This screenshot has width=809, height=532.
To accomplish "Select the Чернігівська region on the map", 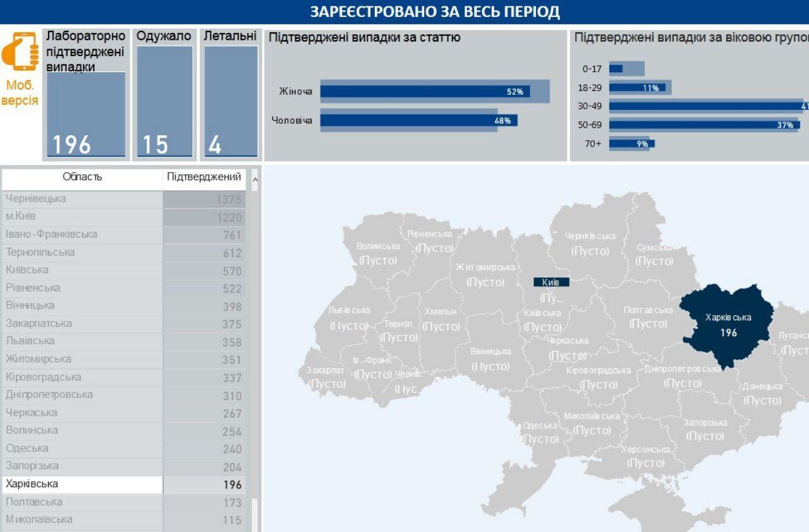I will click(589, 243).
